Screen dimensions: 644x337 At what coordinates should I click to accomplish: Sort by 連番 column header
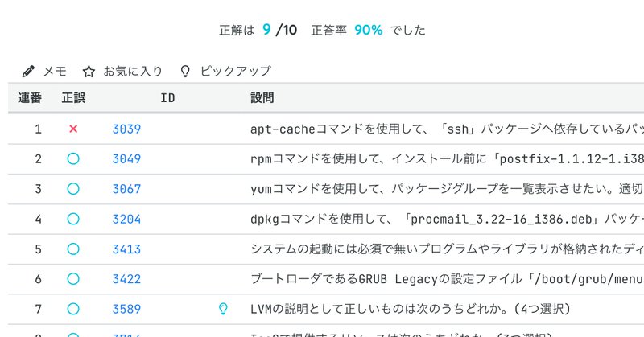(x=30, y=99)
